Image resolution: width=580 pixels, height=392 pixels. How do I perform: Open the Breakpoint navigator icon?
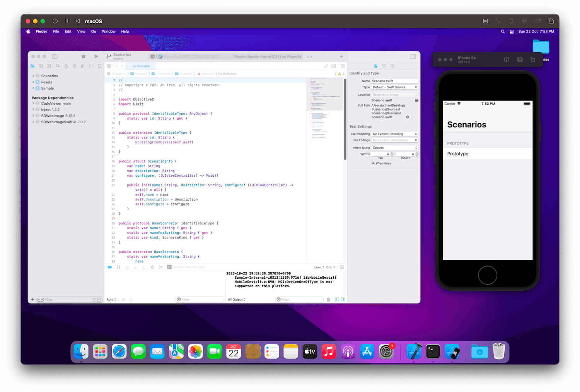[90, 66]
